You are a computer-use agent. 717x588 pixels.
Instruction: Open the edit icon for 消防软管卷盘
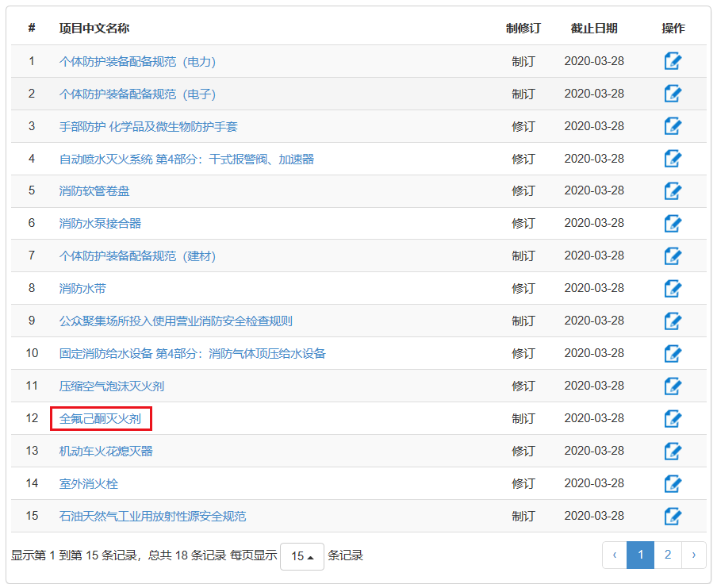coord(673,191)
